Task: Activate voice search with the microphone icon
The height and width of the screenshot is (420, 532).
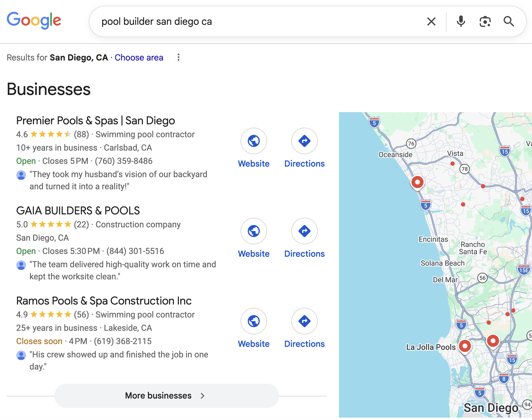Action: click(461, 21)
